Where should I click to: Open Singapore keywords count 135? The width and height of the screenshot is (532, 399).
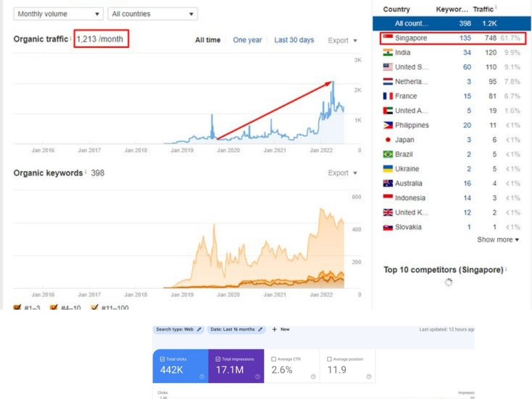coord(465,38)
